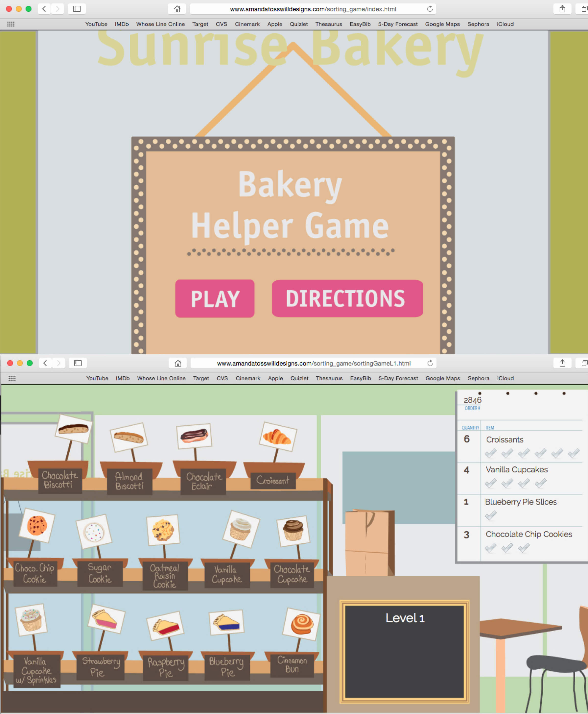Click the address bar of the bottom window
The height and width of the screenshot is (714, 588).
[313, 363]
